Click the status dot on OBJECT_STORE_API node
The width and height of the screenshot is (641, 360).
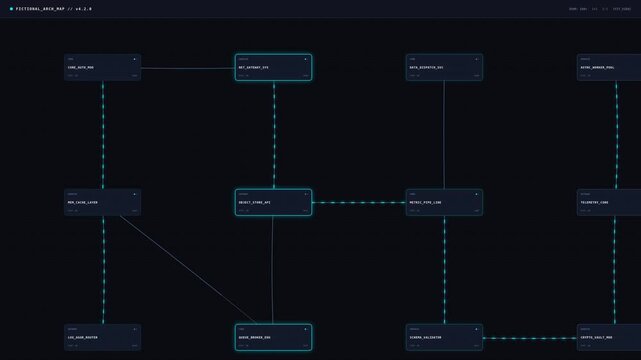pyautogui.click(x=305, y=194)
